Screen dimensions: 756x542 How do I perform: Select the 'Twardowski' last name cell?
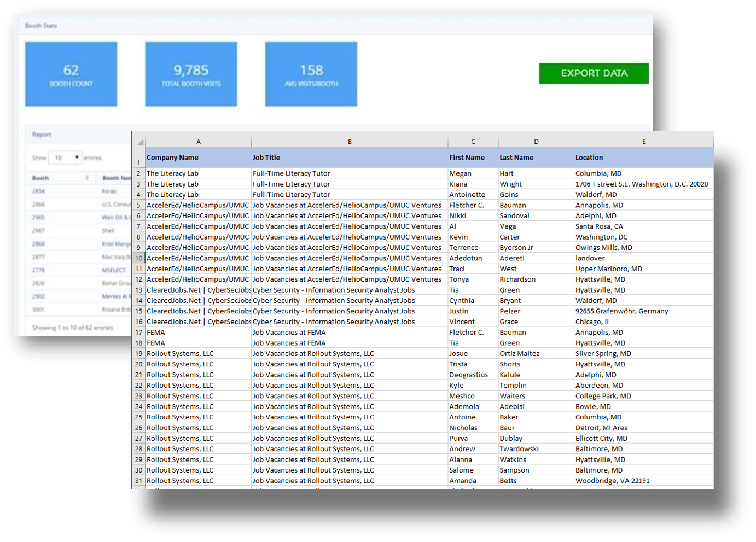tap(536, 449)
